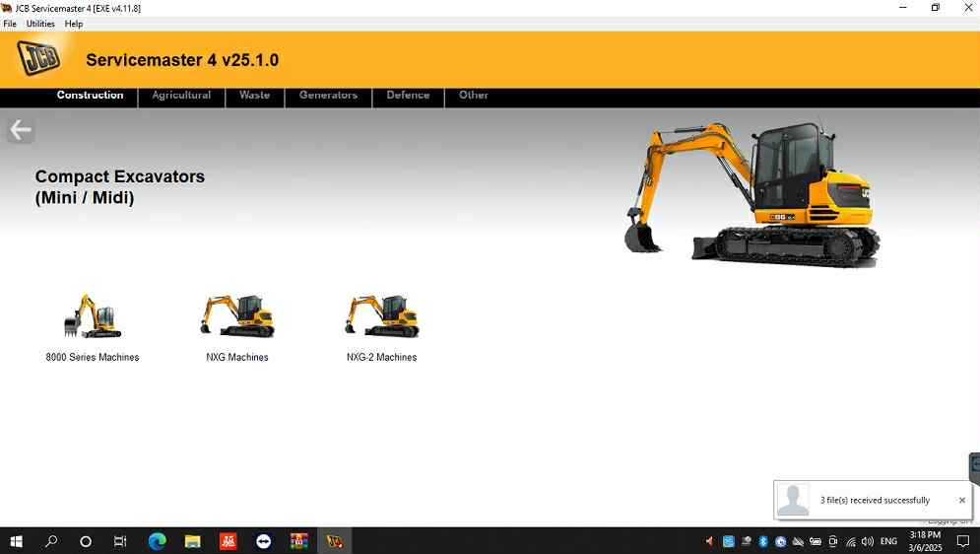Click the 8000 Series Machines label

point(93,357)
